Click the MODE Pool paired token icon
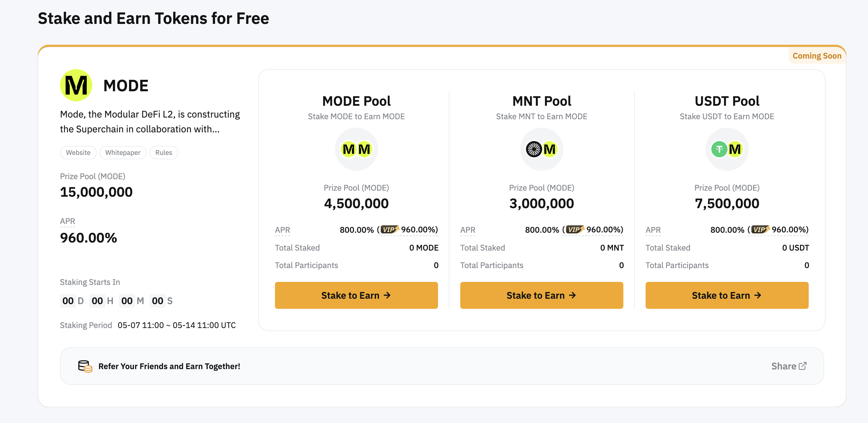This screenshot has height=423, width=868. [356, 149]
